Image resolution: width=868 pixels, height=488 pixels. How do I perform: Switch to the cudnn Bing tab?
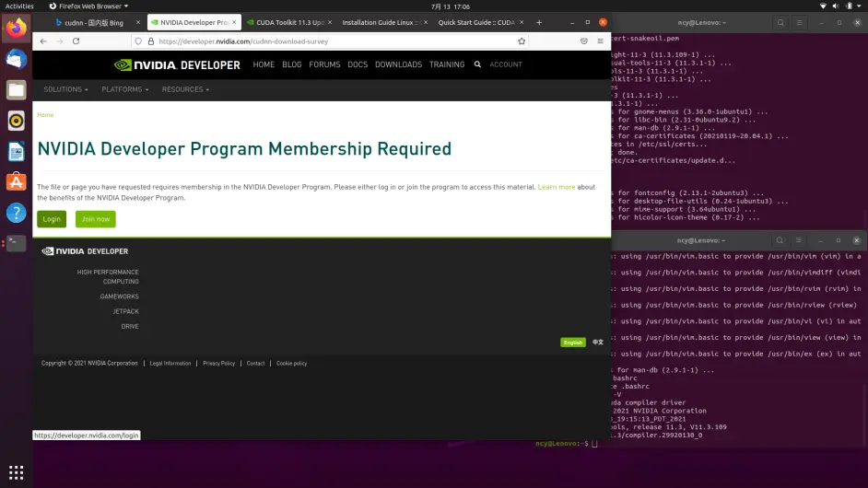tap(94, 23)
